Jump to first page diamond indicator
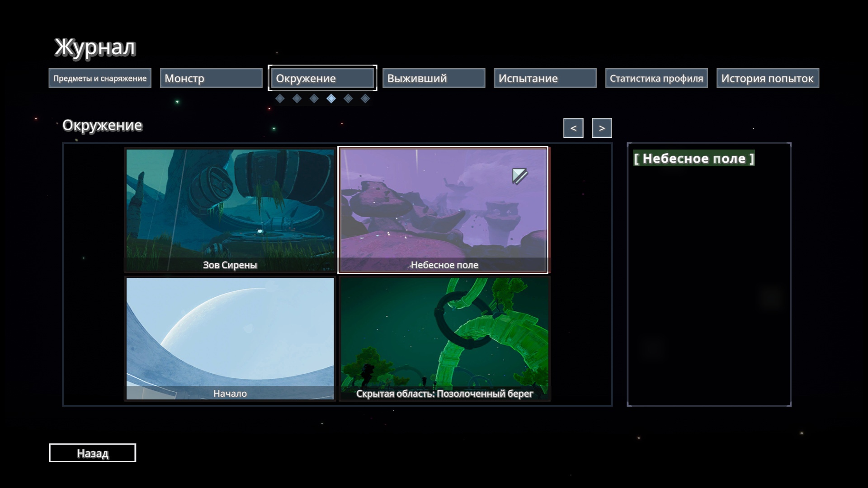 (x=280, y=99)
